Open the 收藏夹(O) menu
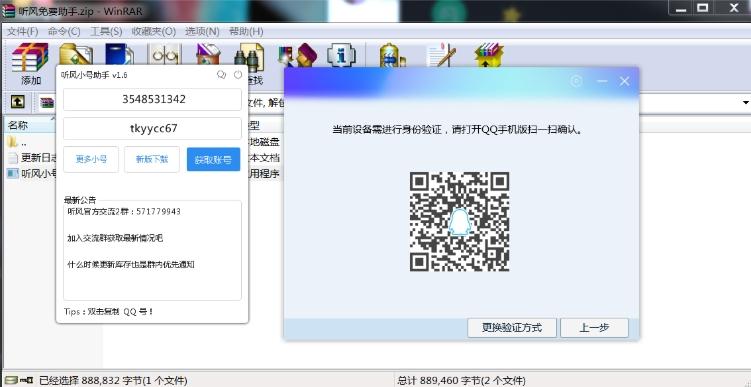Viewport: 751px width, 387px height. 154,32
